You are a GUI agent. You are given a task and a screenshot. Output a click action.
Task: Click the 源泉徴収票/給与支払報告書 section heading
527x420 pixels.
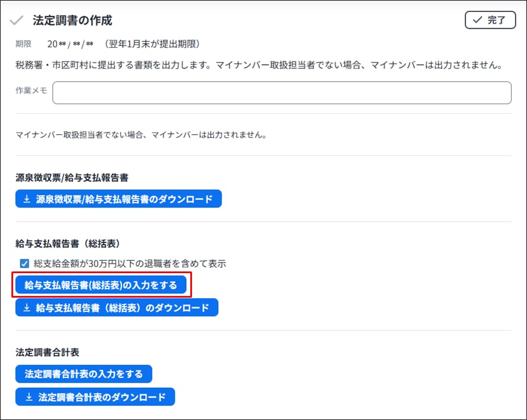point(72,178)
